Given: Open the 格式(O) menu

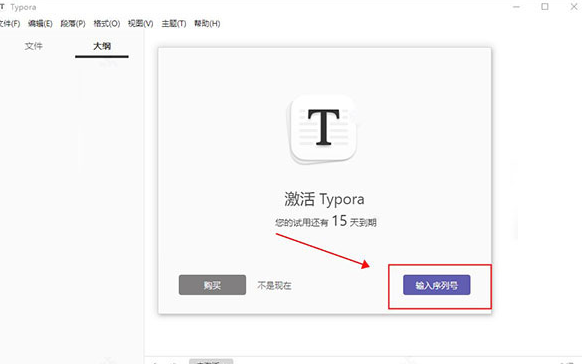Looking at the screenshot, I should (107, 24).
